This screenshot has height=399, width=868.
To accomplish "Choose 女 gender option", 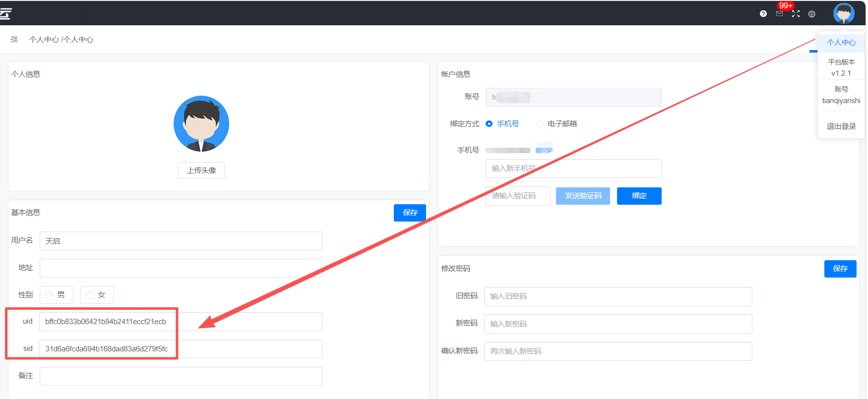I will (x=90, y=295).
